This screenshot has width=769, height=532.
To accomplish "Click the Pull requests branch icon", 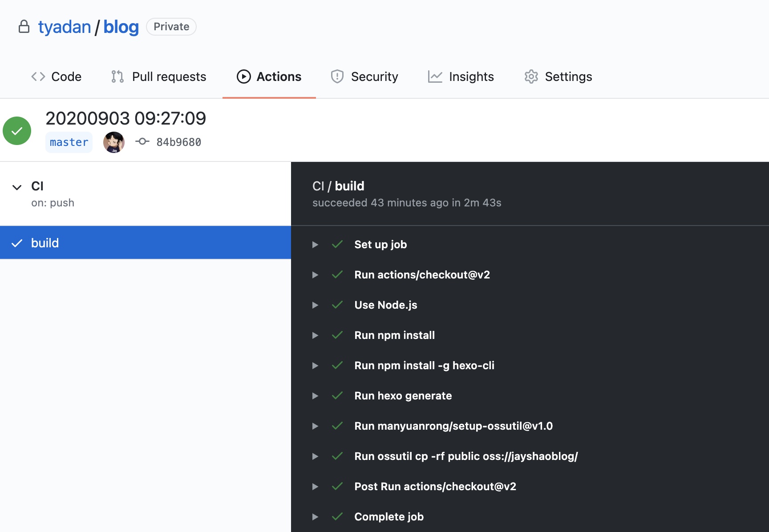I will pos(117,77).
